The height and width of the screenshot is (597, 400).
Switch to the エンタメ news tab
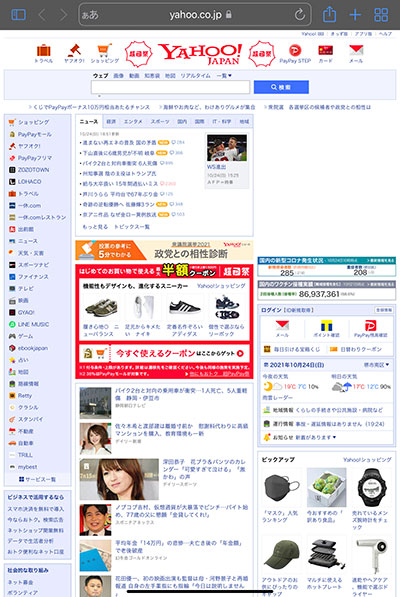tap(133, 121)
